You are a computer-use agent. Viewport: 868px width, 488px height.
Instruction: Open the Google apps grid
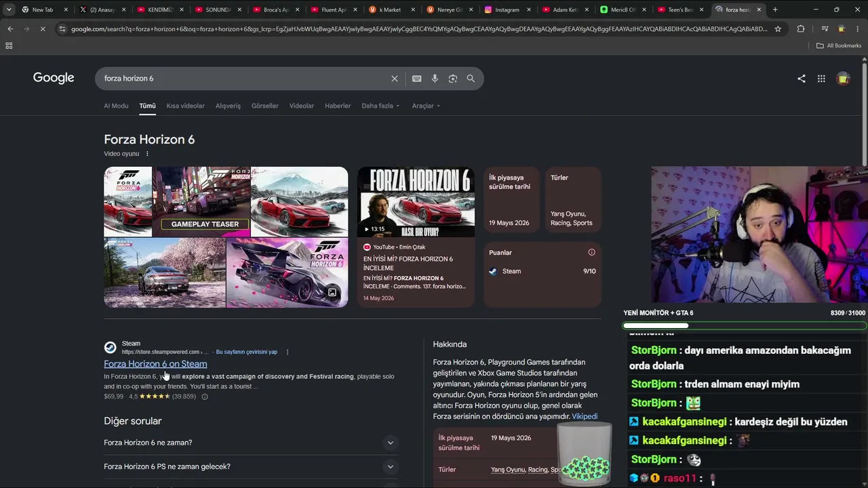pos(821,79)
